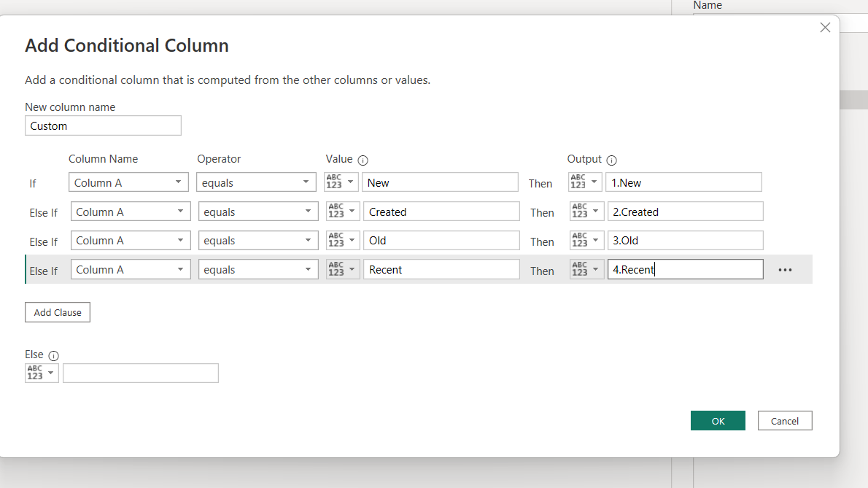Open value type selector for New row
This screenshot has width=868, height=488.
tap(341, 182)
